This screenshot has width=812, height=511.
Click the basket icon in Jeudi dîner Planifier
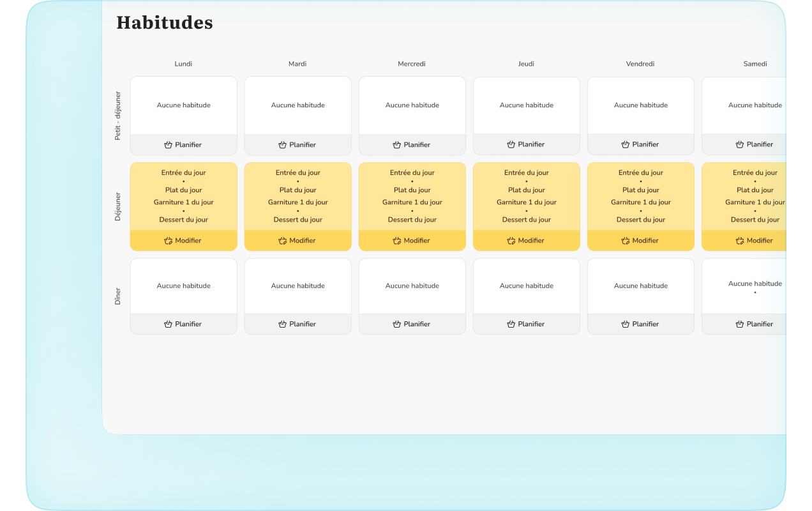tap(511, 324)
